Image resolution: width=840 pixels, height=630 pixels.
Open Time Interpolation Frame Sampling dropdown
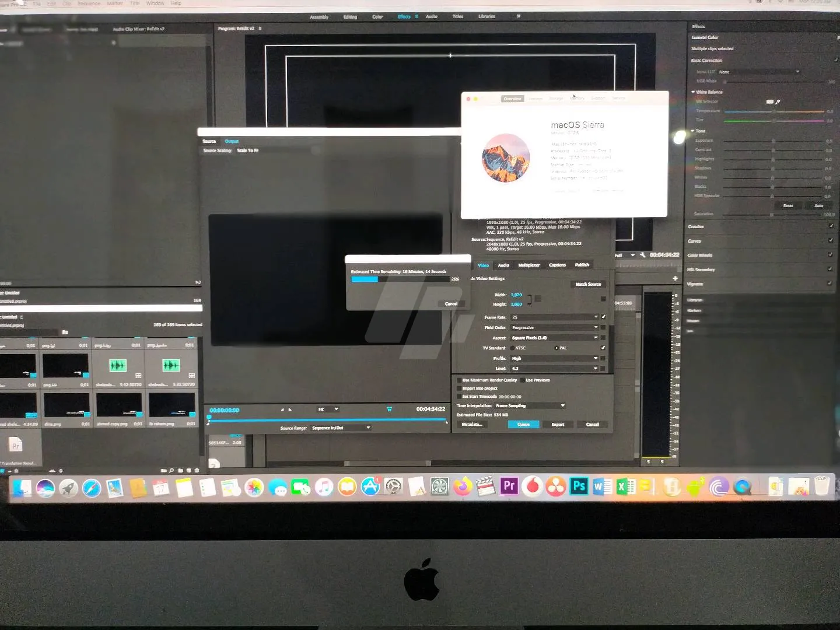point(530,405)
